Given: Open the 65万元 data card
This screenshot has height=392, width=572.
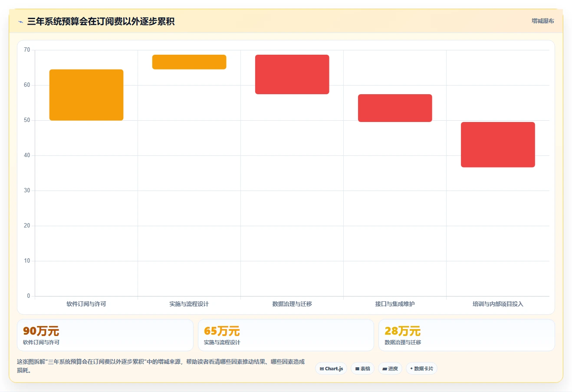Looking at the screenshot, I should (x=286, y=335).
